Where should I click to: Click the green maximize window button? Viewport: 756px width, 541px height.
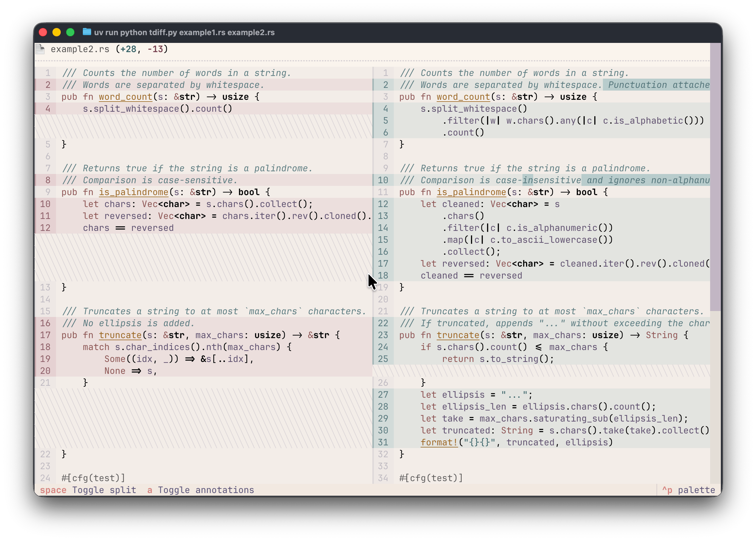70,32
